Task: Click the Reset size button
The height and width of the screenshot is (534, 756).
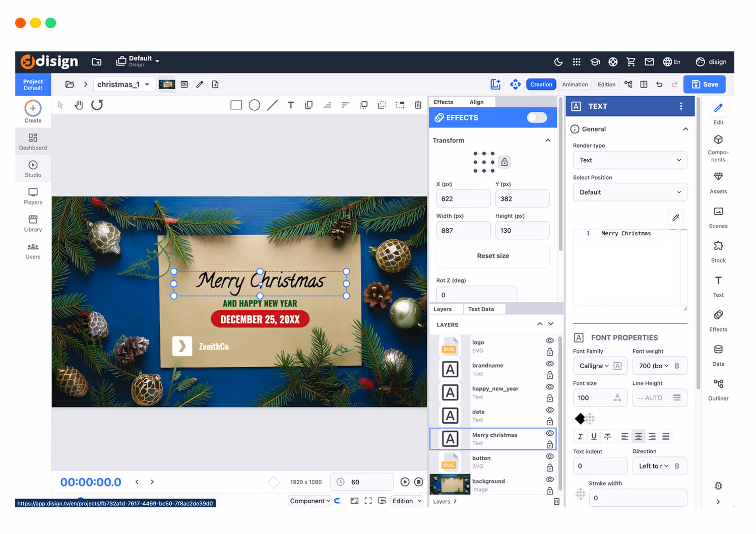Action: tap(493, 255)
